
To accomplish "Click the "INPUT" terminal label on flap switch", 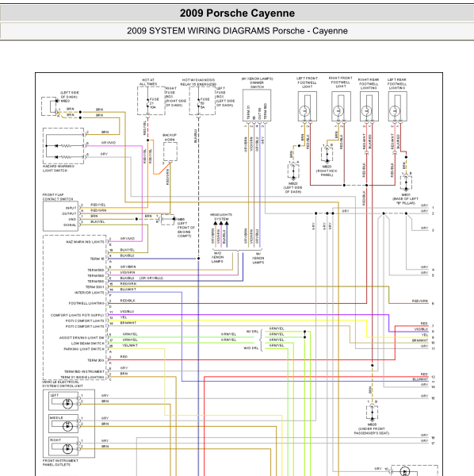I will (x=71, y=208).
